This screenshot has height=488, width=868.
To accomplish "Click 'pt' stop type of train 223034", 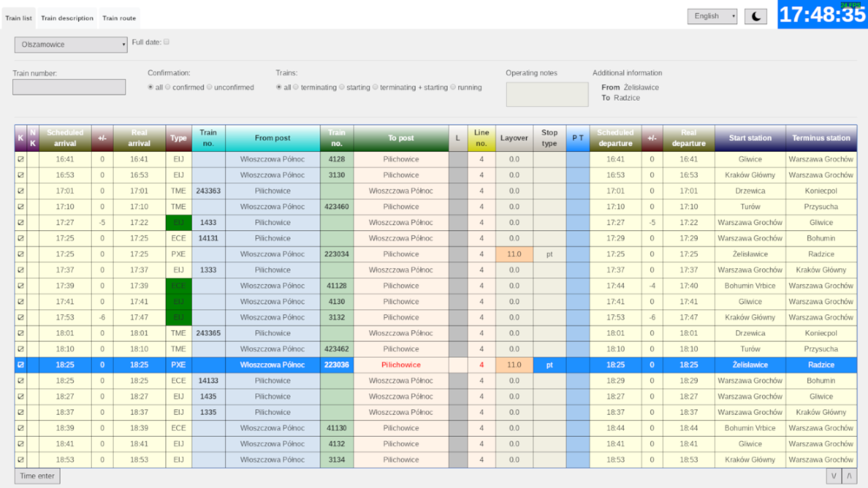I will [x=549, y=254].
